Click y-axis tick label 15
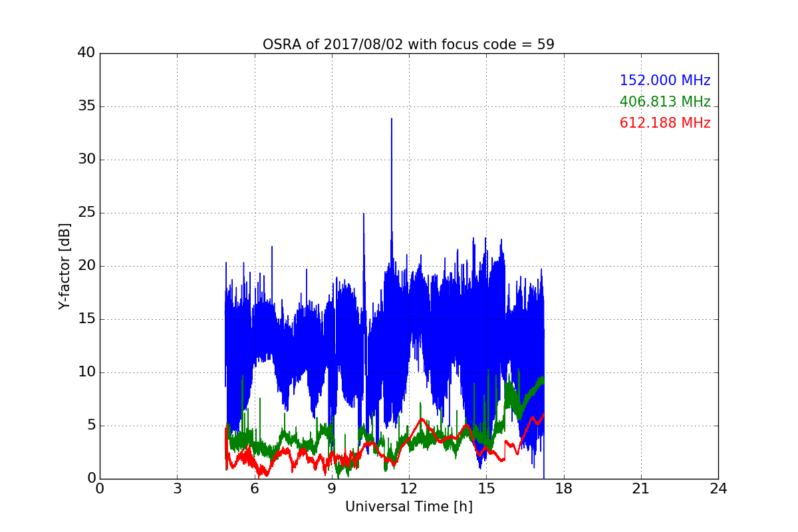The width and height of the screenshot is (798, 532). pos(86,319)
